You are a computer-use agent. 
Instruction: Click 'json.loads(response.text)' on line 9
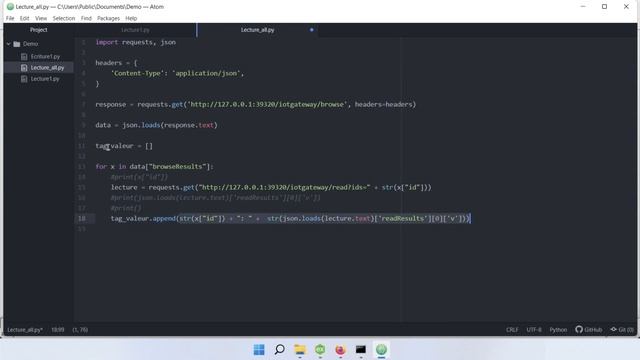tap(170, 125)
